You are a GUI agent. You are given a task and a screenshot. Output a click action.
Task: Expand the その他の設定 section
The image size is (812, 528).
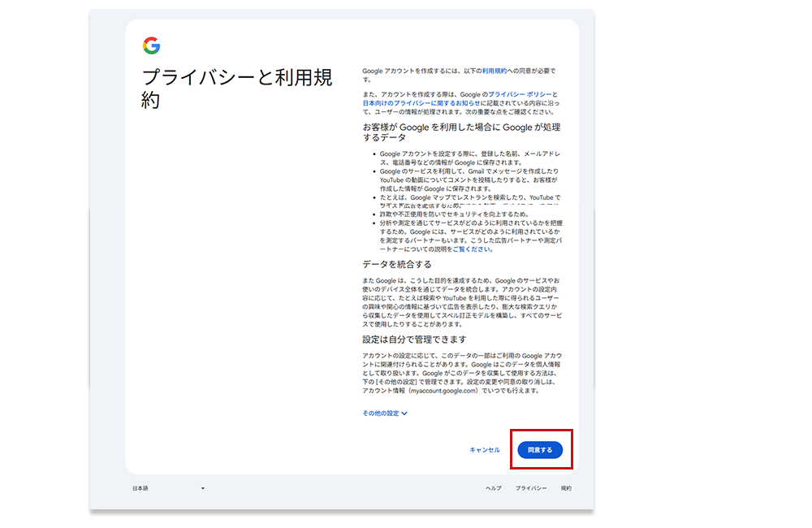pyautogui.click(x=385, y=413)
